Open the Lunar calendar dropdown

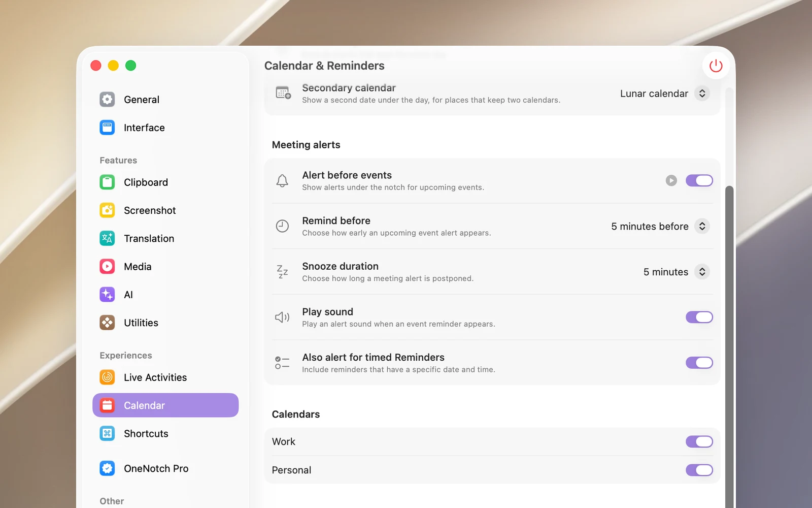(x=664, y=93)
